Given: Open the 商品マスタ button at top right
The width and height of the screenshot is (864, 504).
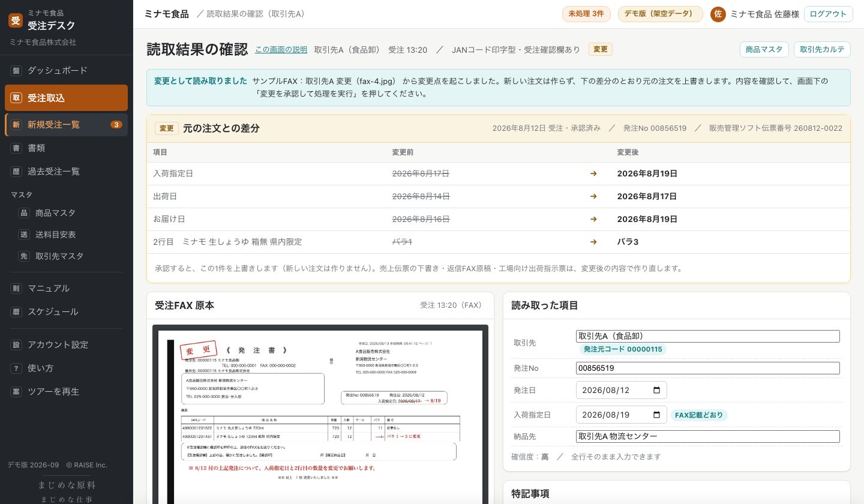Looking at the screenshot, I should [x=764, y=50].
